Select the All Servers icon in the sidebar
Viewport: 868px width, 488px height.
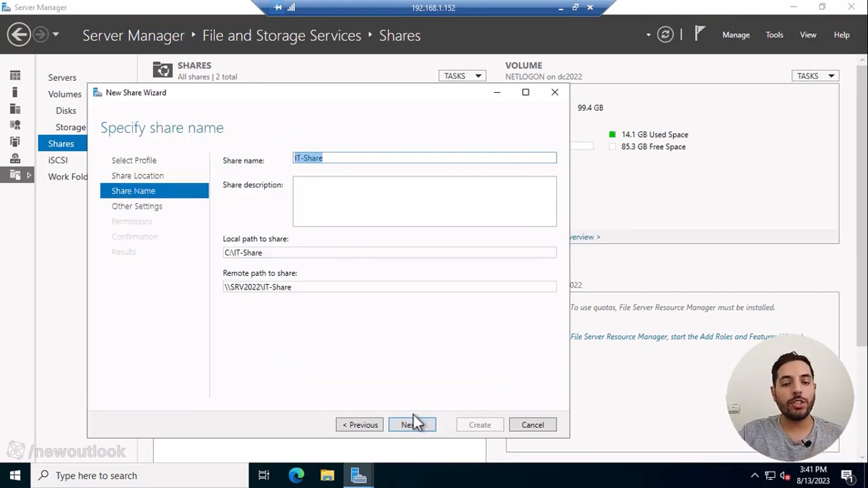[x=15, y=109]
